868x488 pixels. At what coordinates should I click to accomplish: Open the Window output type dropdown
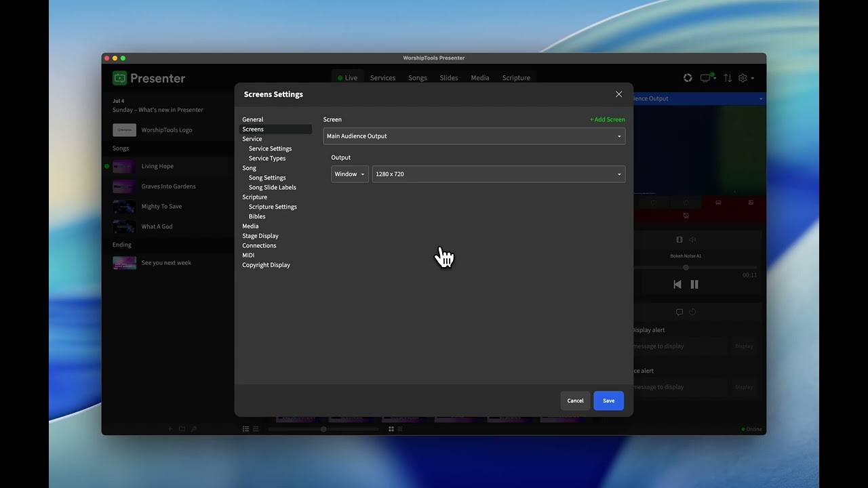click(350, 174)
